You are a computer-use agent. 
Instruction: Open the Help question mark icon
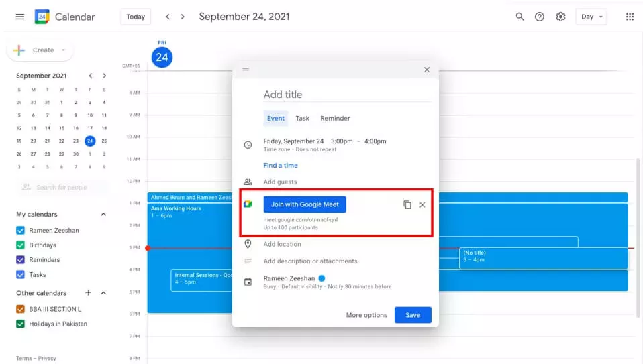point(540,17)
